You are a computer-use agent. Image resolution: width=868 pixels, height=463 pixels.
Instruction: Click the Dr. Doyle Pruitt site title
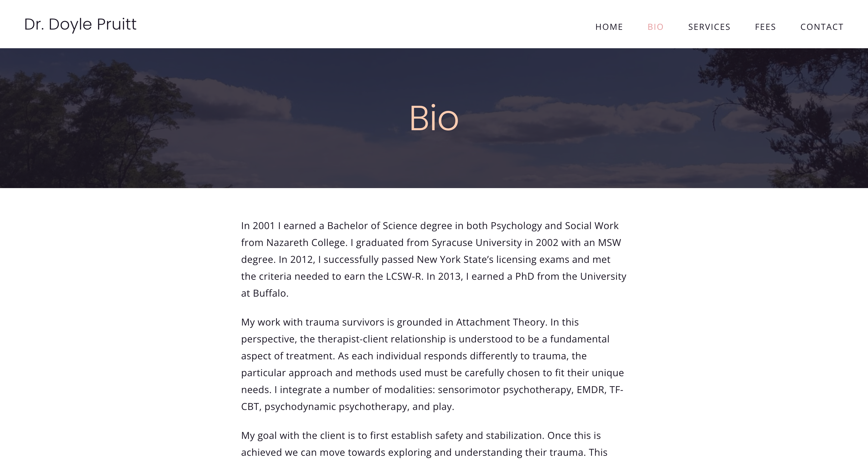(x=80, y=24)
